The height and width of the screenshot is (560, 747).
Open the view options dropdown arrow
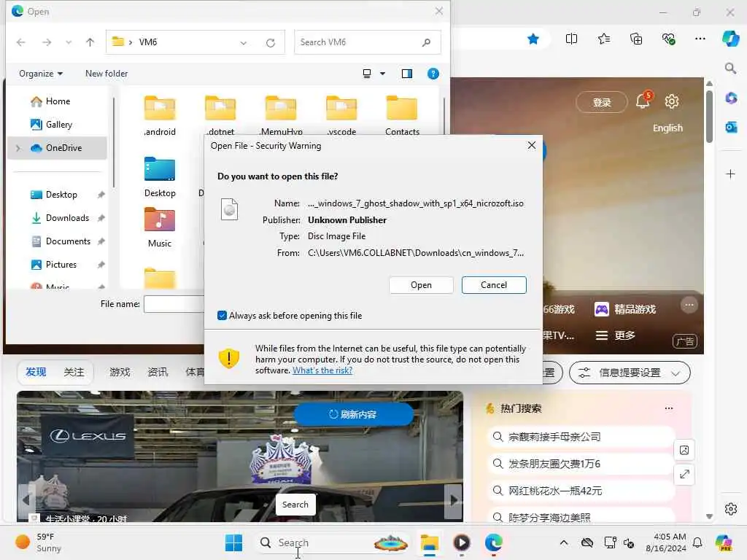[382, 74]
